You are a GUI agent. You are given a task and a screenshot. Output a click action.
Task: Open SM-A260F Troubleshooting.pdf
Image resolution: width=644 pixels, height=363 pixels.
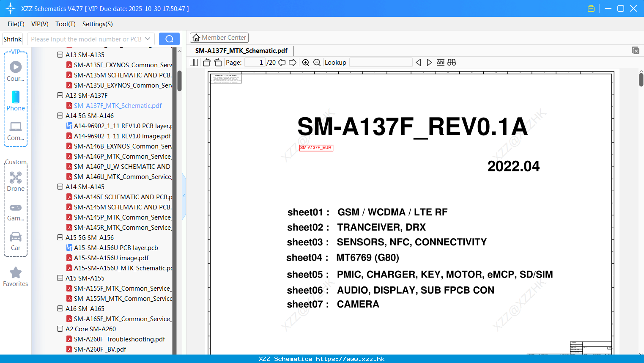(x=119, y=339)
